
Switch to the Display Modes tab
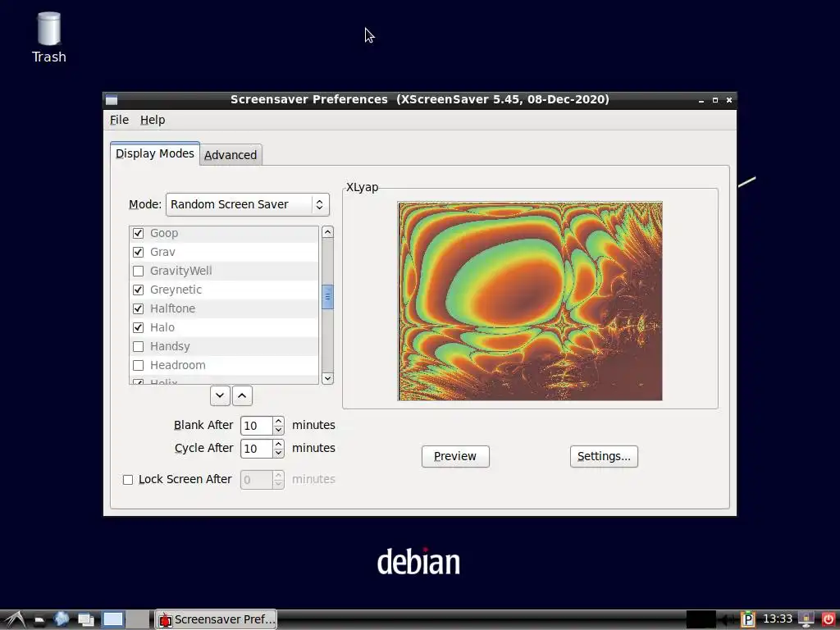pos(155,153)
